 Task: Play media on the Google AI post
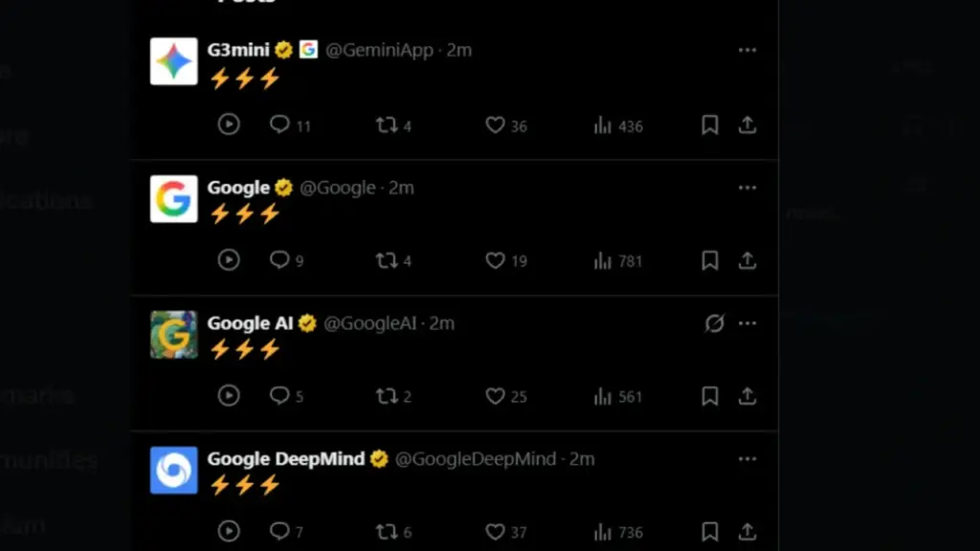tap(228, 396)
